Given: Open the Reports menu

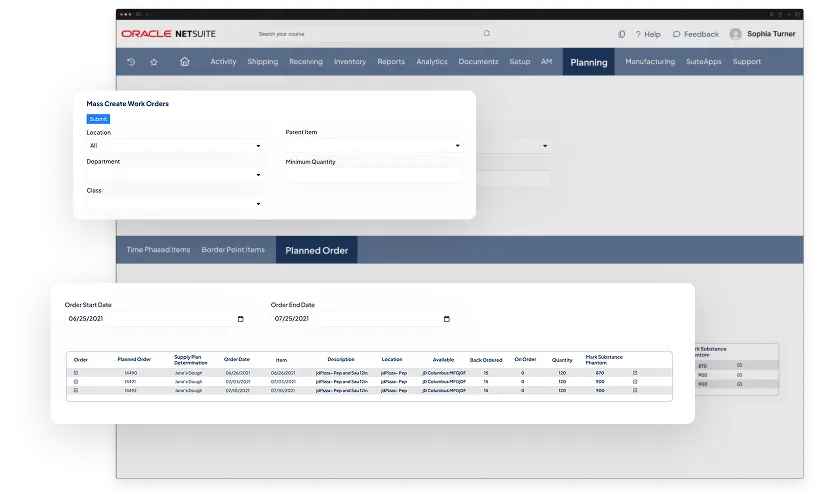Looking at the screenshot, I should pos(391,62).
